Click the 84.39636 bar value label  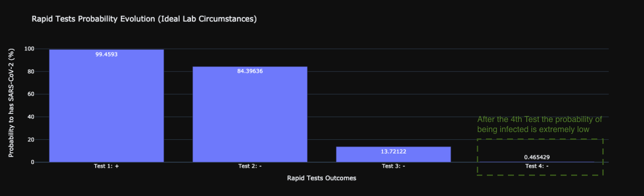(x=250, y=71)
